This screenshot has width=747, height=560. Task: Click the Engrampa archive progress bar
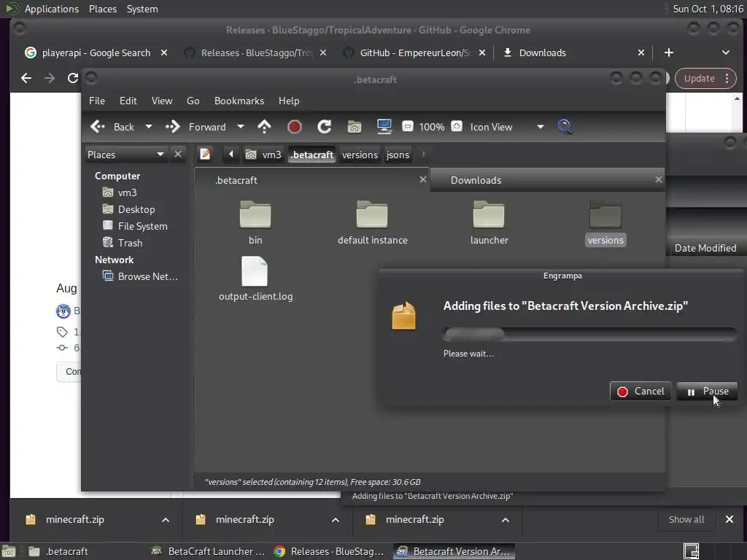click(x=589, y=334)
